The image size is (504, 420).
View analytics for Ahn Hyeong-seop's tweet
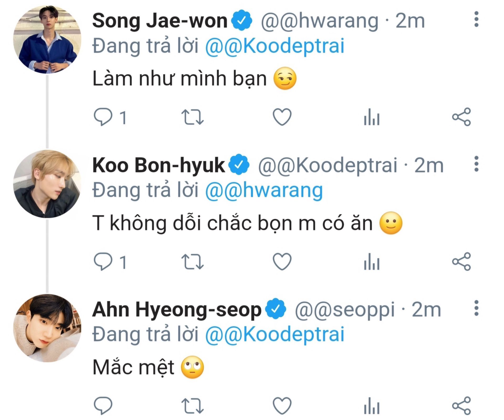[x=372, y=406]
